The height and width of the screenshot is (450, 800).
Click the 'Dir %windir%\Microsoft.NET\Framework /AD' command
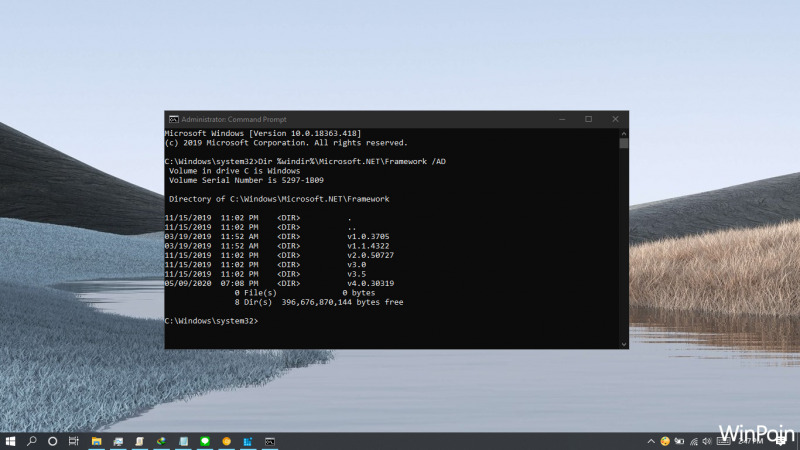[x=352, y=161]
